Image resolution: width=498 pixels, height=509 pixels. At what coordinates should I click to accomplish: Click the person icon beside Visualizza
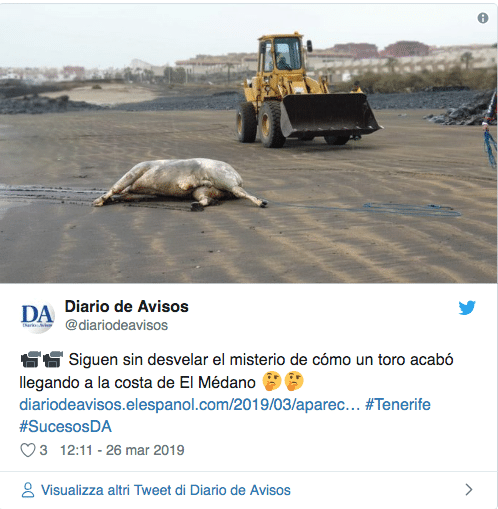coord(28,490)
